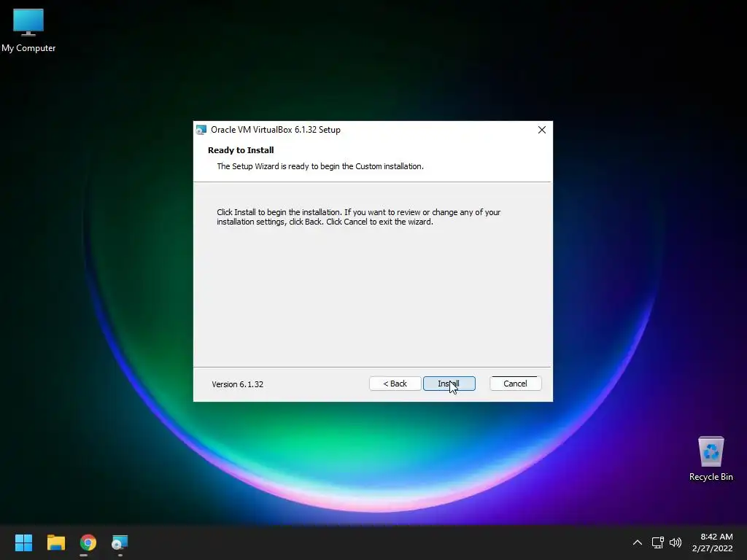Go back with the < Back button
The image size is (747, 560).
pyautogui.click(x=395, y=384)
